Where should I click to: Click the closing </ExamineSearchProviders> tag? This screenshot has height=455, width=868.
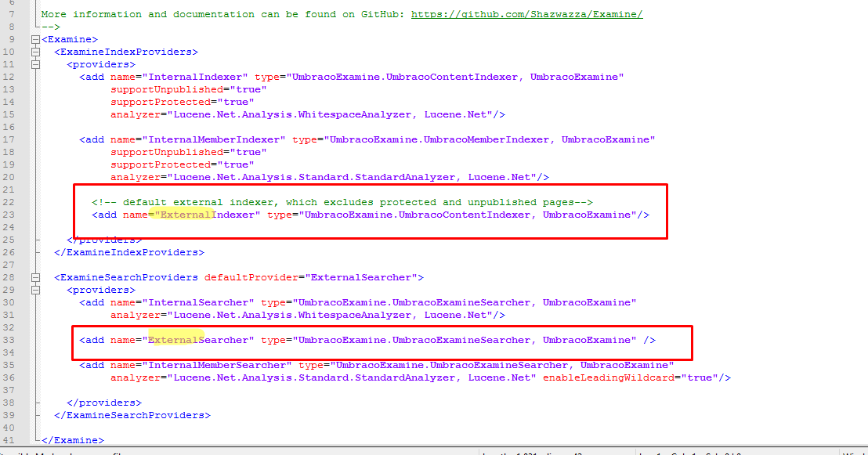pyautogui.click(x=132, y=415)
